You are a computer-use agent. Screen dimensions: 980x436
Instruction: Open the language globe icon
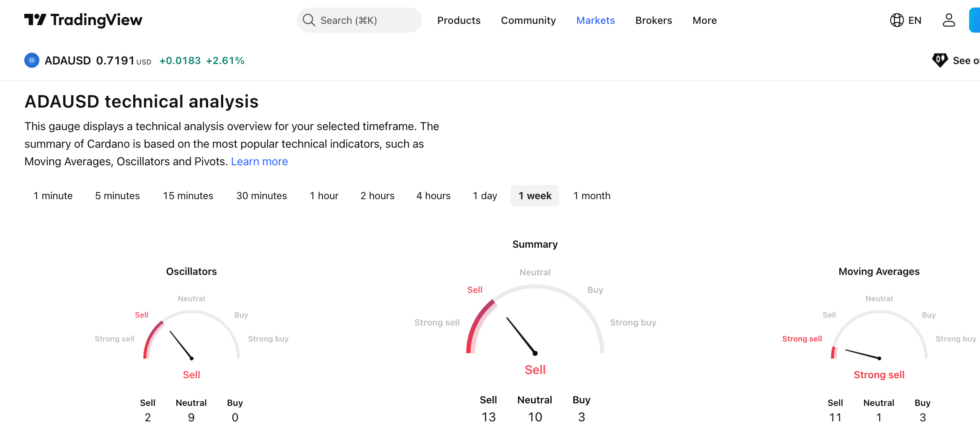coord(897,20)
